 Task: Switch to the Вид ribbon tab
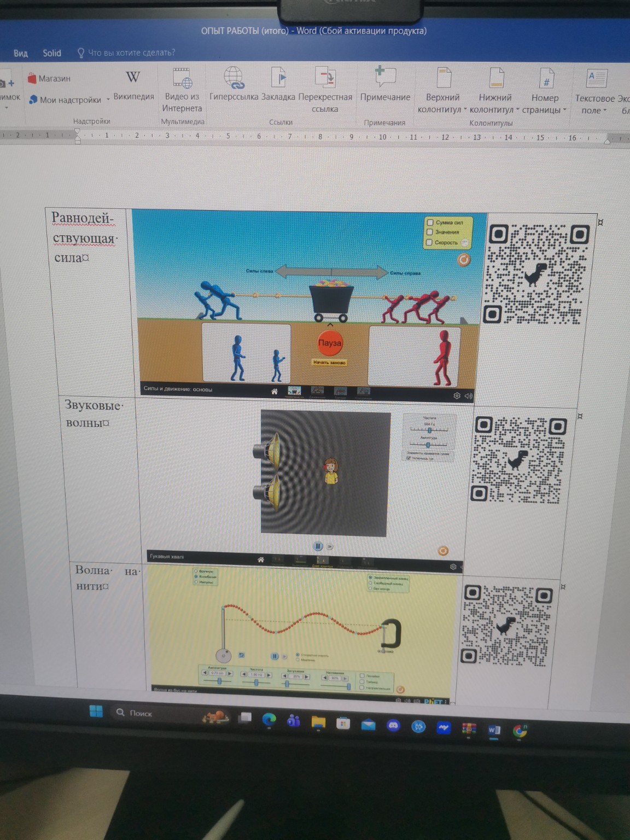[x=21, y=53]
